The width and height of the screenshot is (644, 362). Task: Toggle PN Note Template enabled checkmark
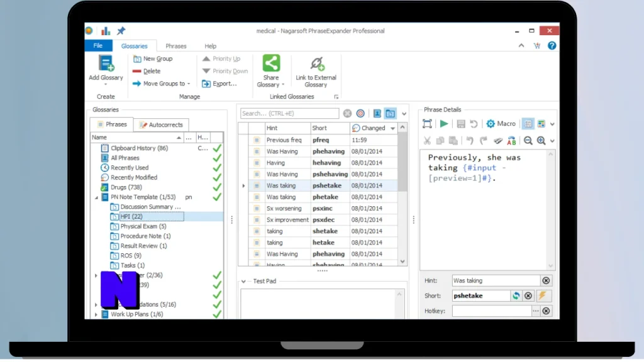tap(217, 197)
